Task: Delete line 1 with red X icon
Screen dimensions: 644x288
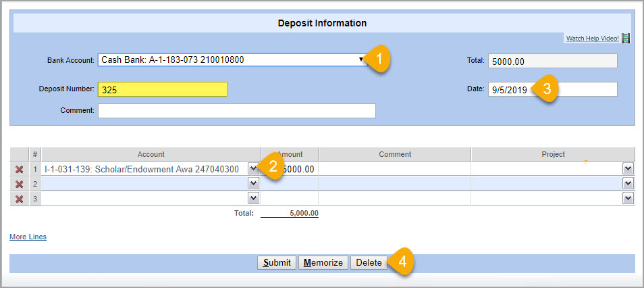Action: click(x=19, y=169)
